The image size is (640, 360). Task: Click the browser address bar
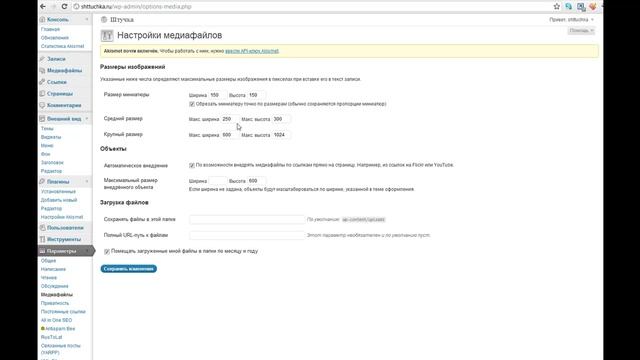312,7
